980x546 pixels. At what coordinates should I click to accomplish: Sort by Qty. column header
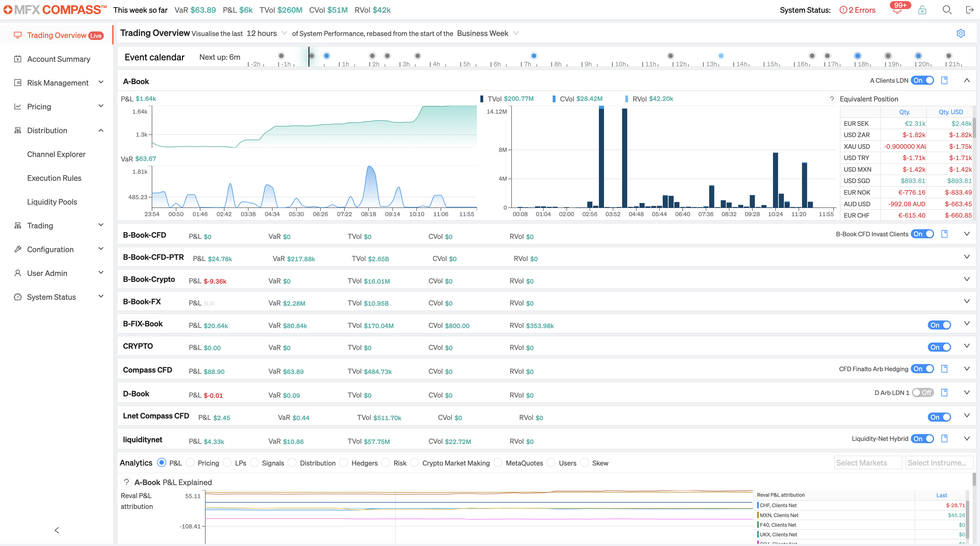point(904,112)
